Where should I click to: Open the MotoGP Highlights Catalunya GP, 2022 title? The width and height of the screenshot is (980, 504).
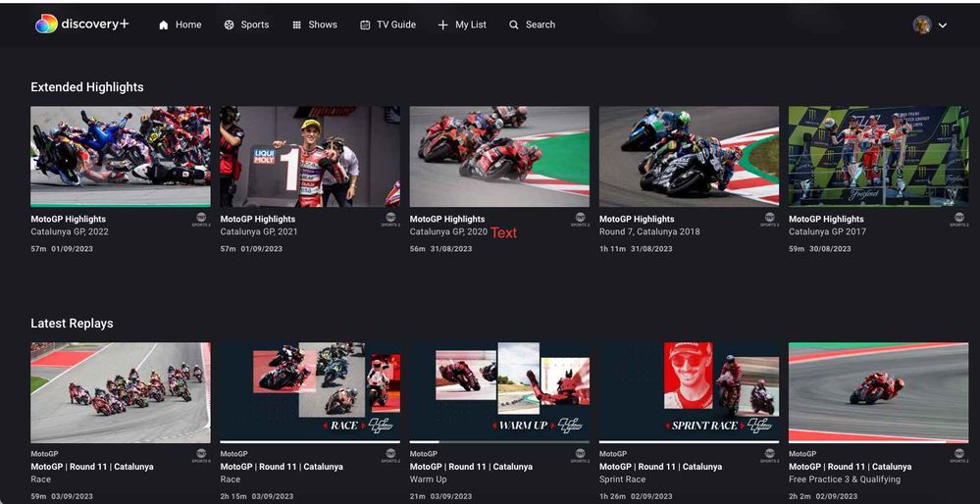pyautogui.click(x=69, y=220)
